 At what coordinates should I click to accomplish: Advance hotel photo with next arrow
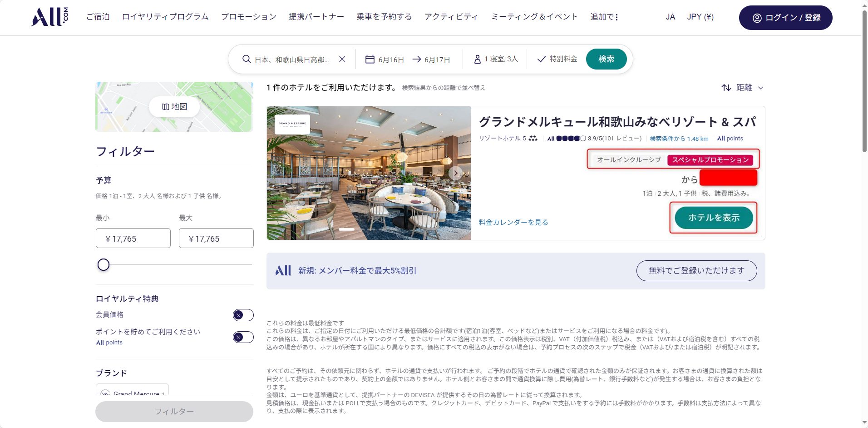point(455,173)
